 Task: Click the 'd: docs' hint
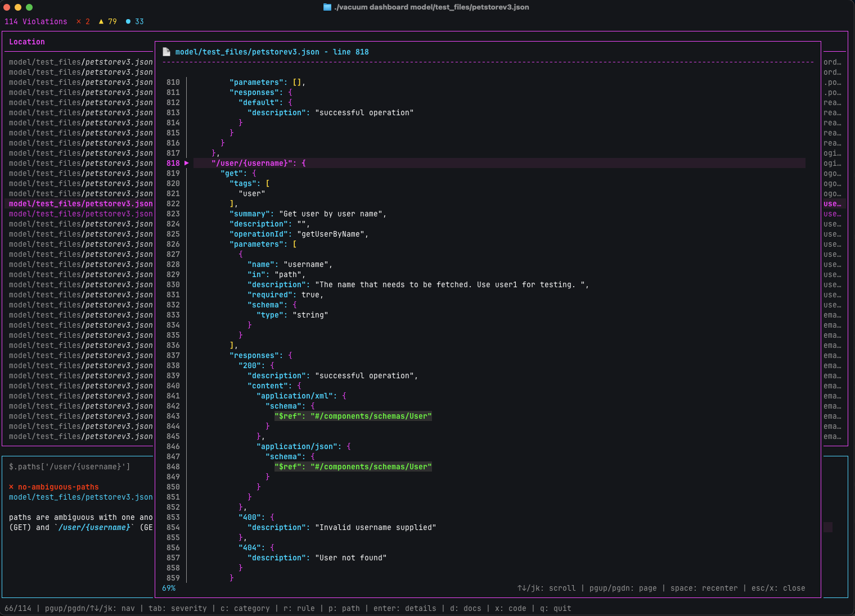pos(466,608)
